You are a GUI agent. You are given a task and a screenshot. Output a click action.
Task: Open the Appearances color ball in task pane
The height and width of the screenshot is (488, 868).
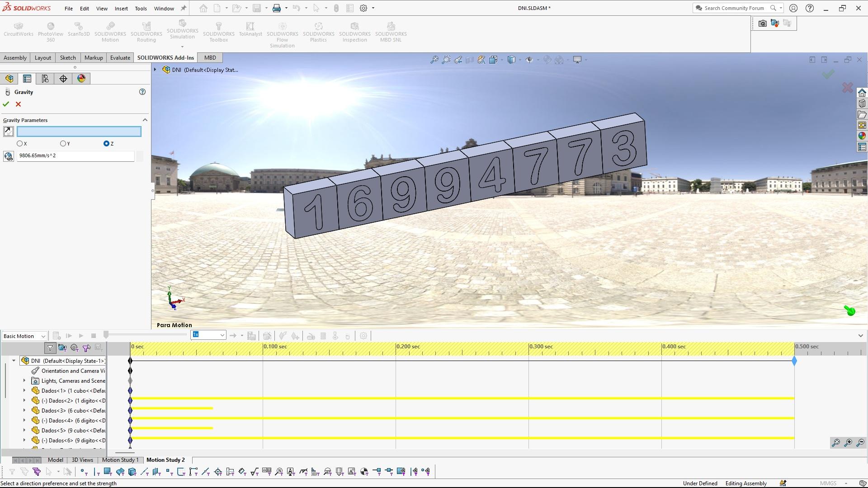coord(862,136)
